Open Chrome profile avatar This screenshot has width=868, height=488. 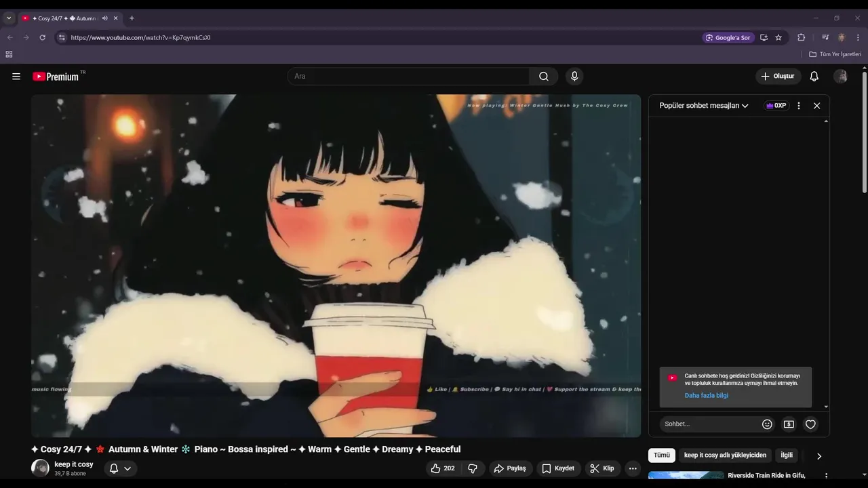coord(842,37)
